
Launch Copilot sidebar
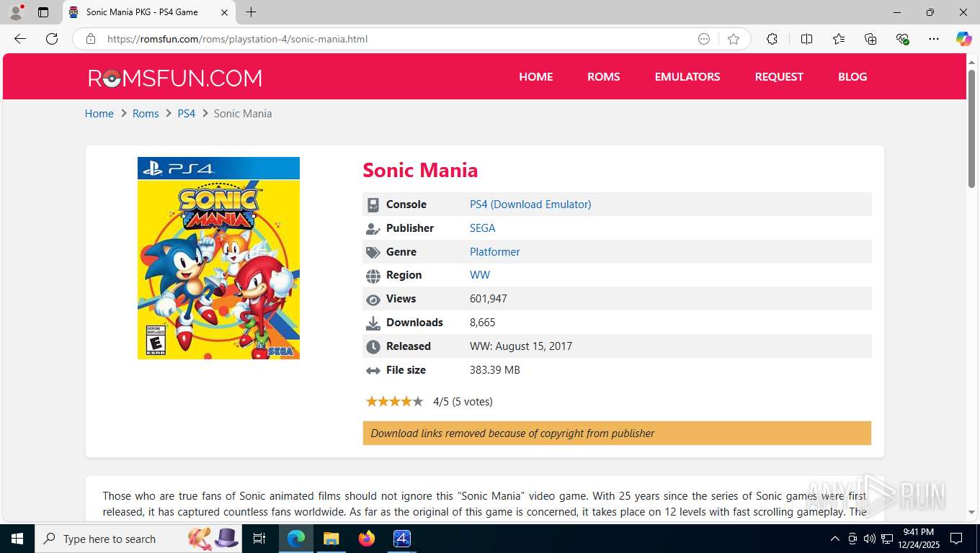pyautogui.click(x=963, y=39)
